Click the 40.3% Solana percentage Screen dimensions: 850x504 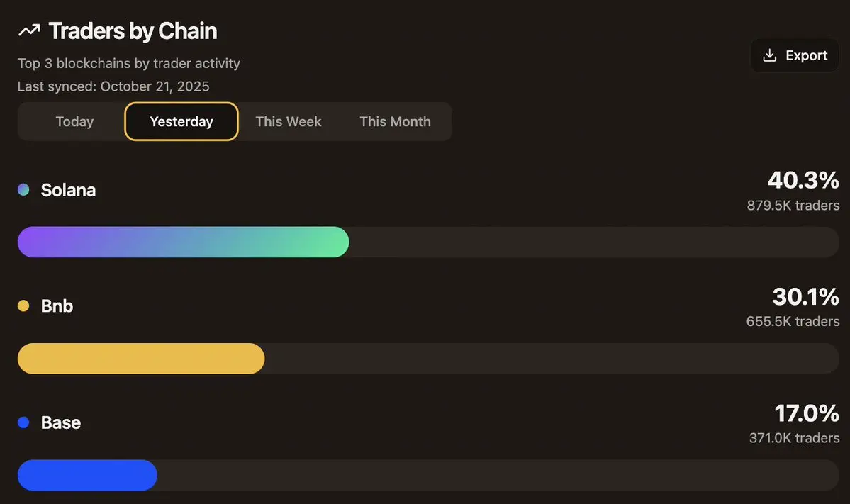point(803,181)
